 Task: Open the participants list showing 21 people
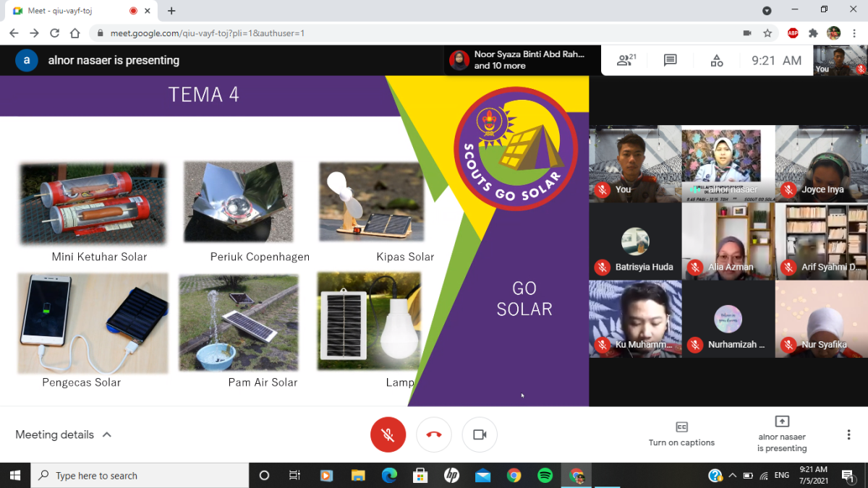point(624,60)
